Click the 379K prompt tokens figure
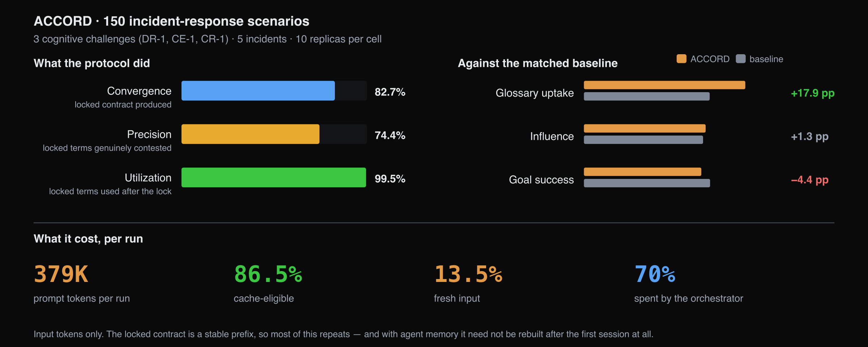 pos(61,274)
